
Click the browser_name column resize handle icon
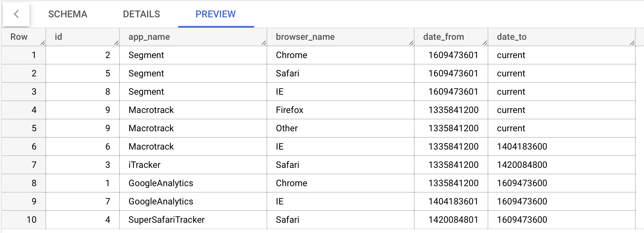[411, 43]
